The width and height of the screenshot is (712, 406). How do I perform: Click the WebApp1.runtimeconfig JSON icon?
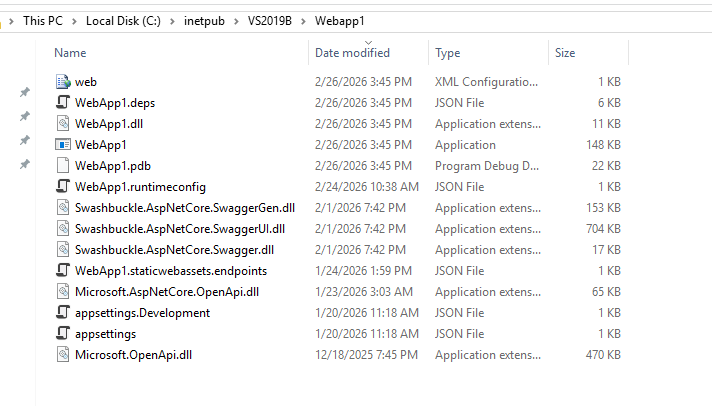(63, 187)
